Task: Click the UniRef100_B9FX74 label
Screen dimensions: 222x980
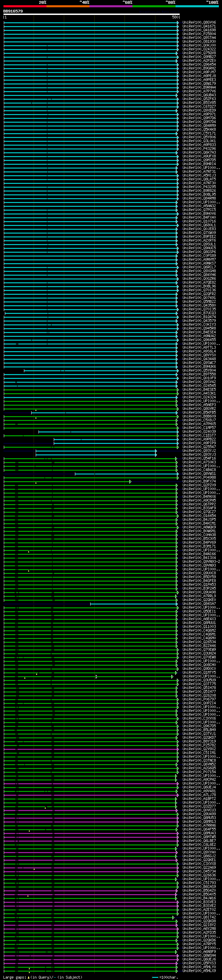Action: tap(199, 481)
